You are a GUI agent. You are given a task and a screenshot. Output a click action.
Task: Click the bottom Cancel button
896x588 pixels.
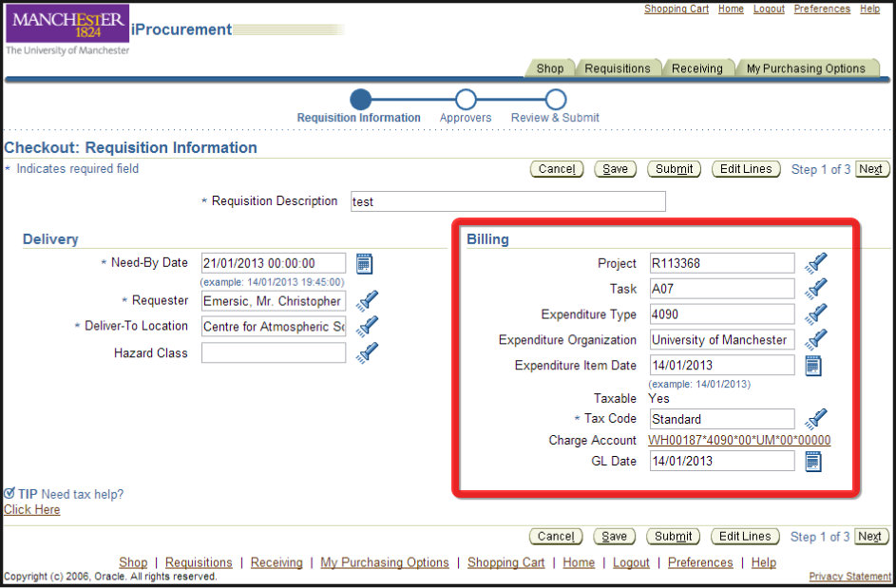(556, 537)
